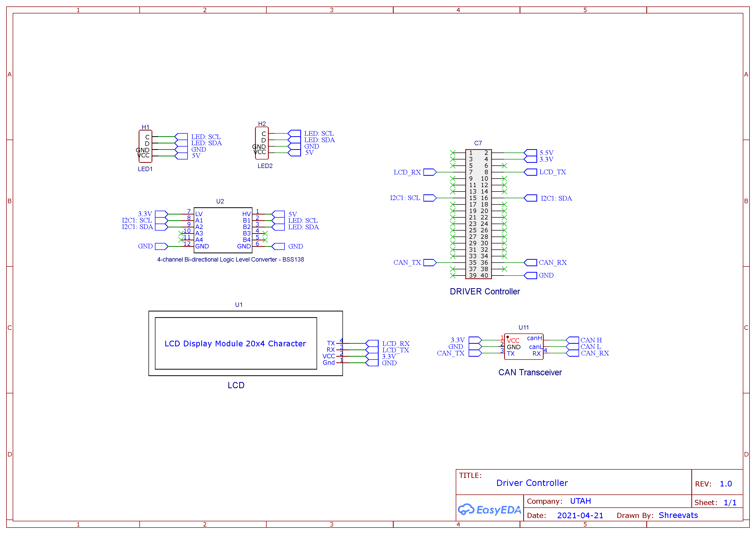
Task: Click the U2 level converter chip body
Action: 223,230
